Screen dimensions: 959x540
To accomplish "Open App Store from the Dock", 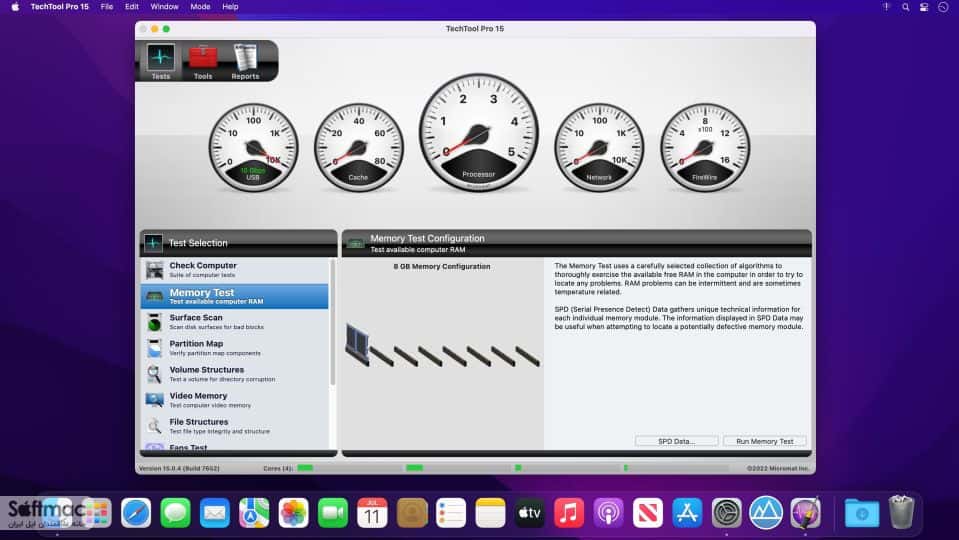I will pos(687,512).
